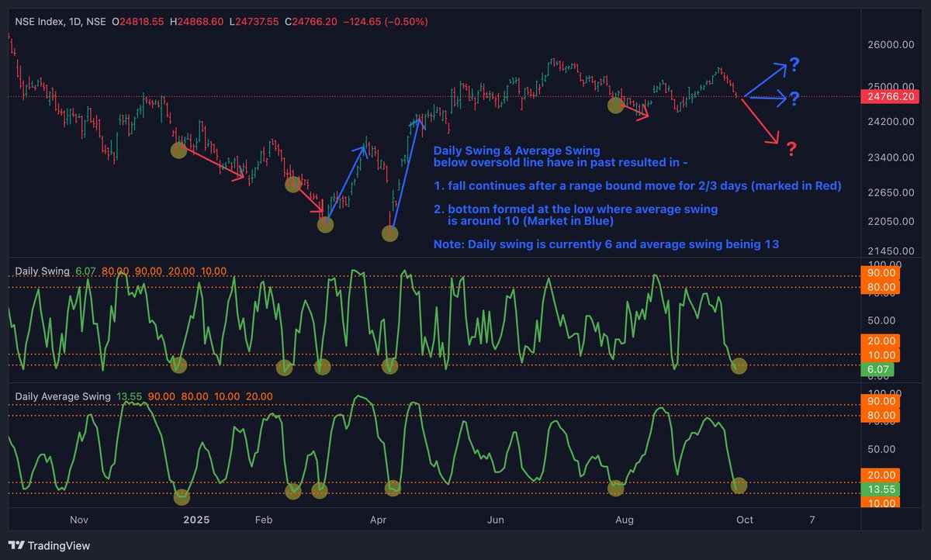Click the 6.07 value in the Daily Swing legend

pyautogui.click(x=85, y=271)
